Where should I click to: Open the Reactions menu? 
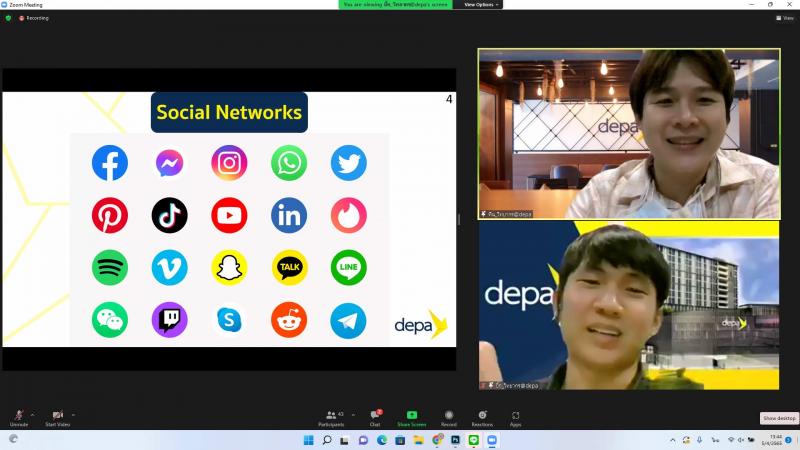coord(482,418)
